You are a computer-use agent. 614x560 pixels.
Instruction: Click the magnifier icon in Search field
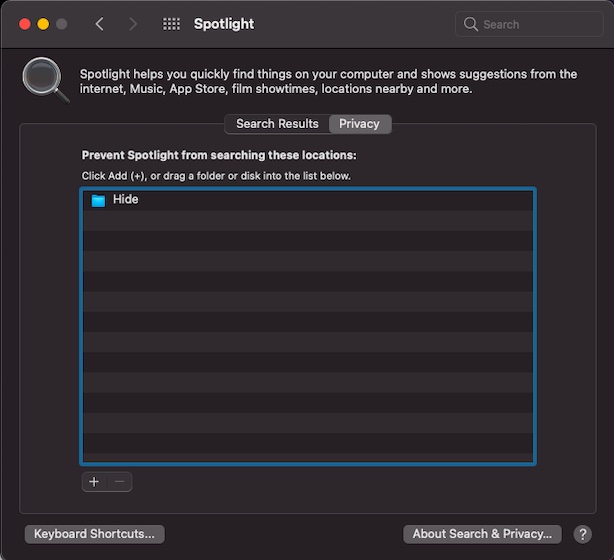pyautogui.click(x=470, y=24)
